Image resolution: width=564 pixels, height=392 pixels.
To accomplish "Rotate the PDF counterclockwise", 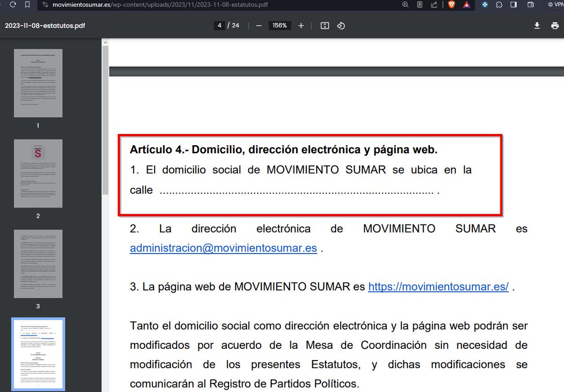I will pyautogui.click(x=341, y=25).
